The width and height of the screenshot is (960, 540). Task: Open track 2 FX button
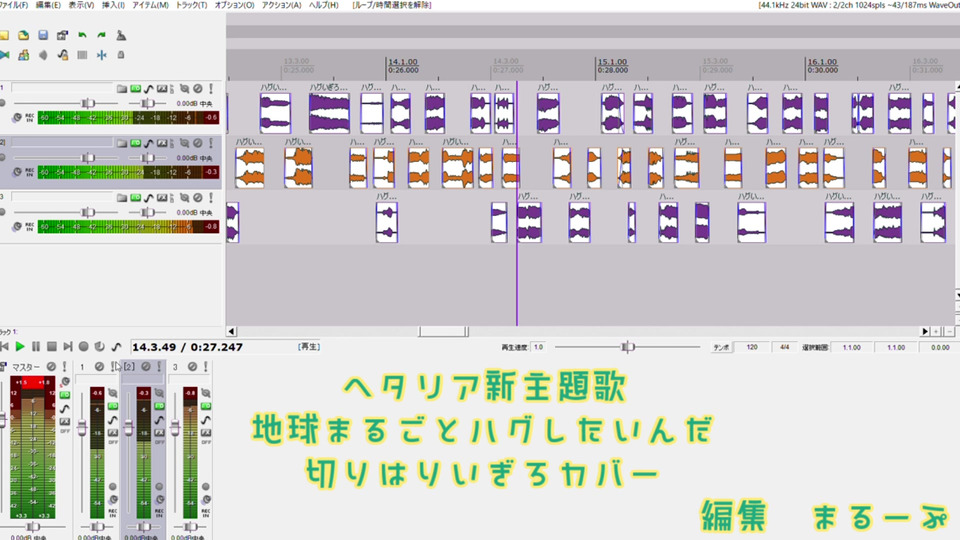(x=162, y=143)
